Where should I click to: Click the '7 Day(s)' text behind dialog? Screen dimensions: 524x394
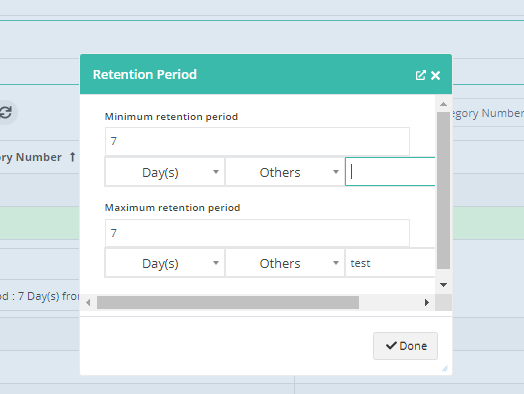coord(38,296)
